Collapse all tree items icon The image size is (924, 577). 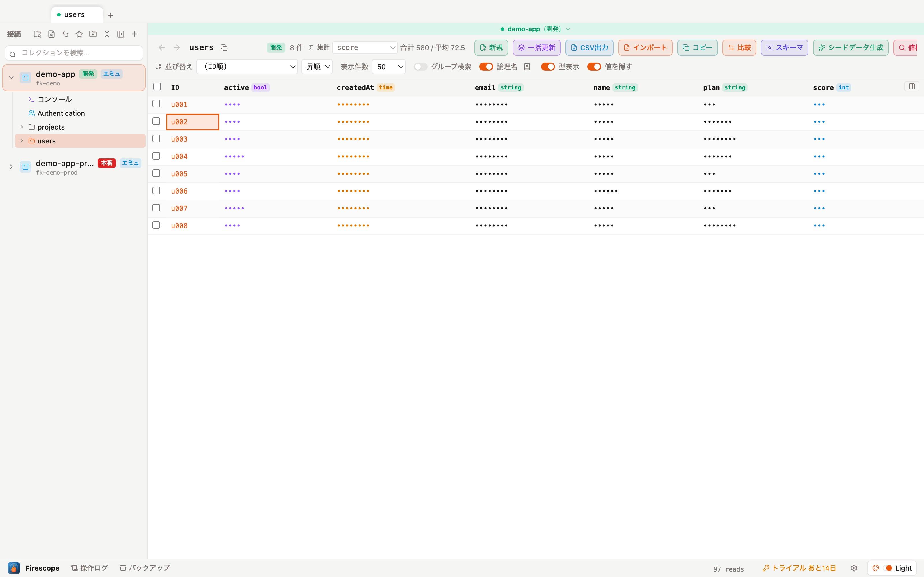tap(107, 34)
